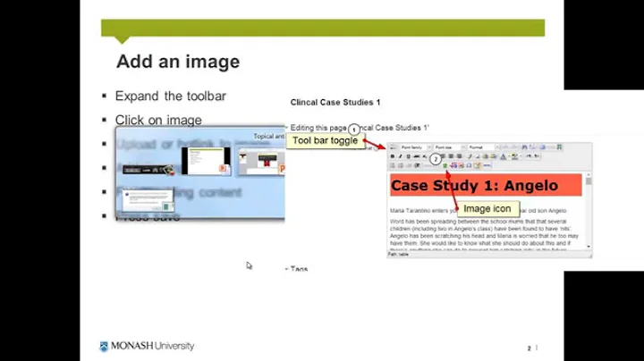This screenshot has width=644, height=361.
Task: Click the bulleted list icon
Action: (393, 165)
